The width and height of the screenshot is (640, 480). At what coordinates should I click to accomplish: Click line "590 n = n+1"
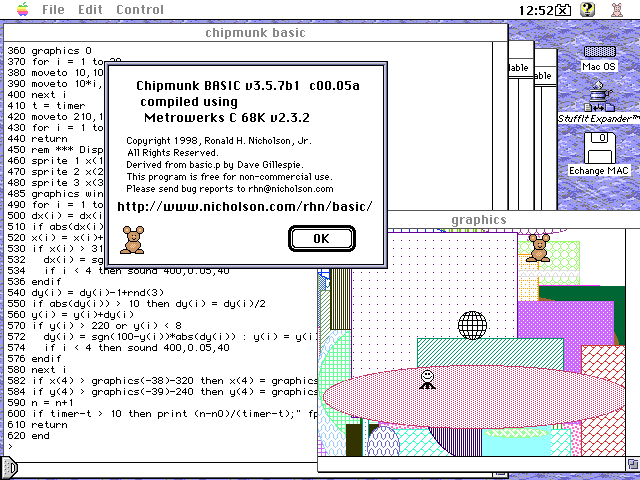pyautogui.click(x=40, y=403)
